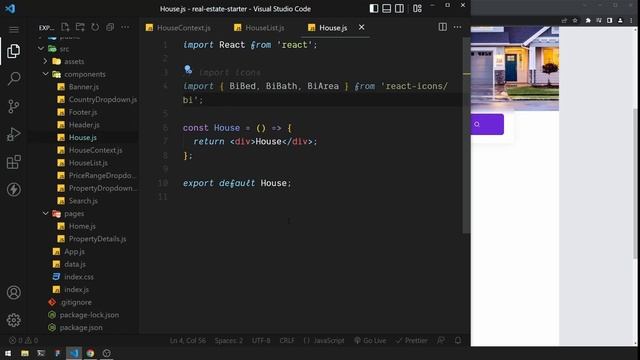
Task: Open index.js file
Action: point(76,289)
